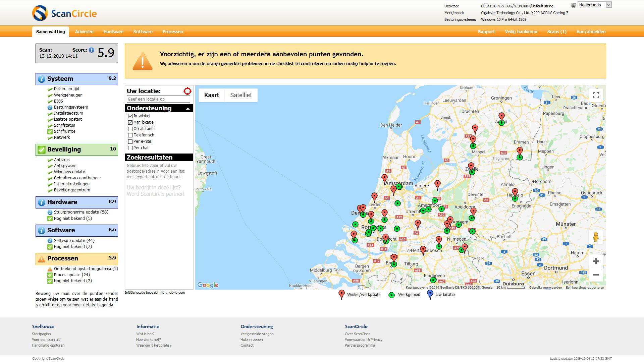Click the ScanCircle logo
The image size is (644, 362).
click(x=64, y=13)
